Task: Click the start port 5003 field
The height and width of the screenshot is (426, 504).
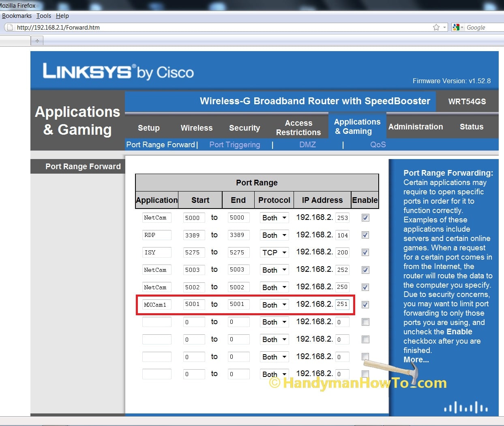Action: (194, 270)
